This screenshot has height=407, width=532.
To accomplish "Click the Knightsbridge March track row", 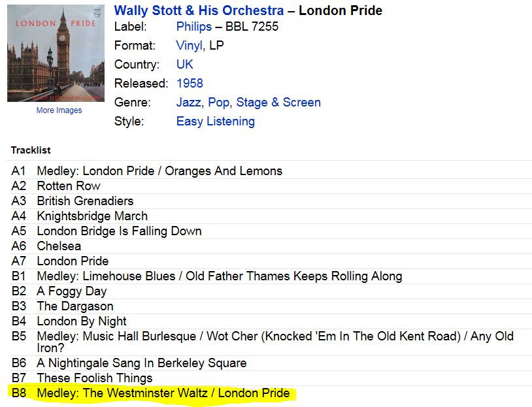I will pos(92,216).
